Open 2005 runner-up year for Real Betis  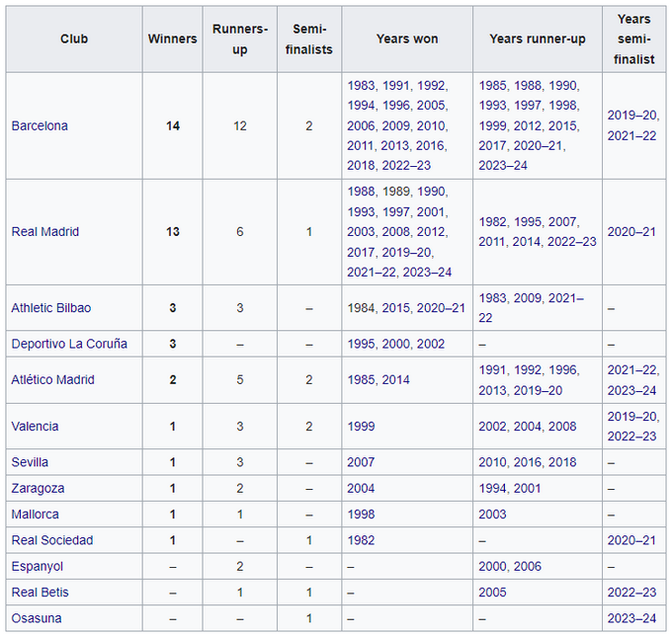tap(491, 593)
